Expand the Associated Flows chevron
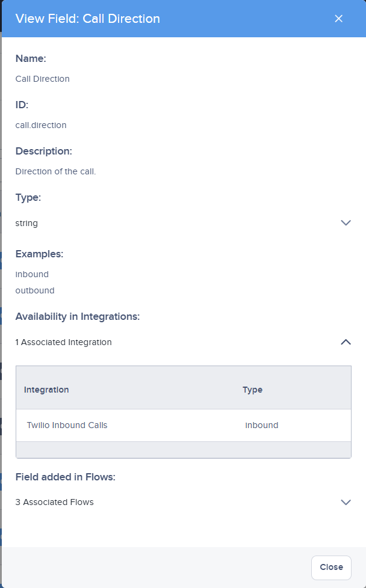Viewport: 366px width, 588px height. pos(346,502)
